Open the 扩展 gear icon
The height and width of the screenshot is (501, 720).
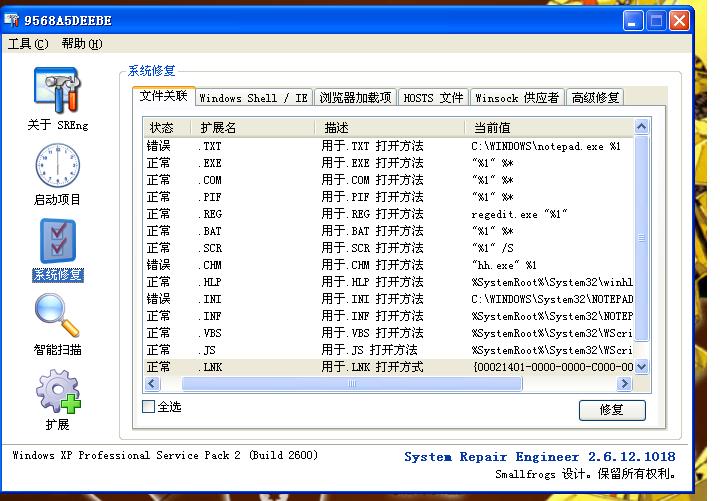coord(58,391)
